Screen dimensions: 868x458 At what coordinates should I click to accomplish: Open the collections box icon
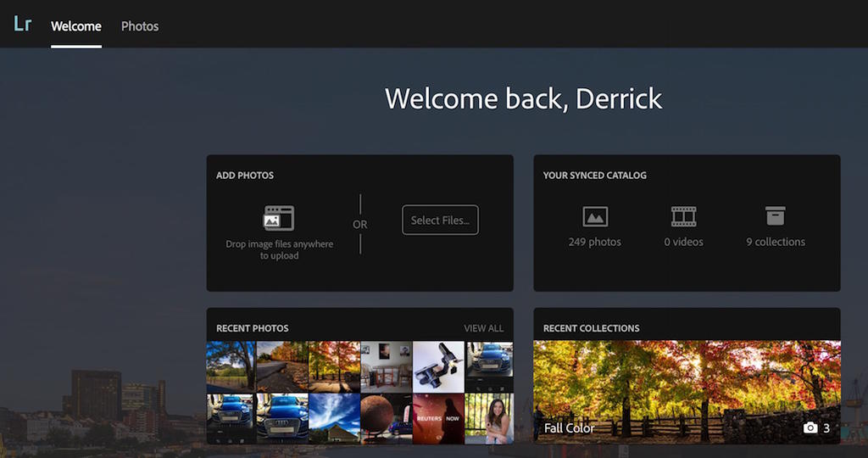[x=775, y=216]
